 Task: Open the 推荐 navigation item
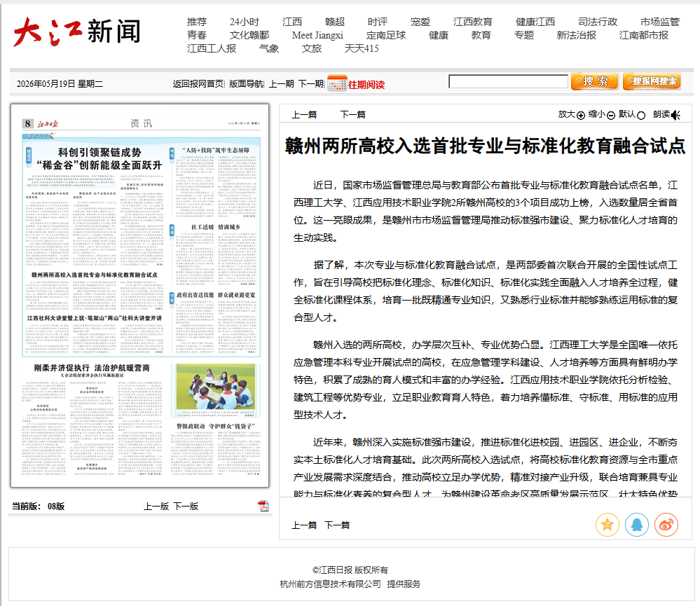point(197,22)
